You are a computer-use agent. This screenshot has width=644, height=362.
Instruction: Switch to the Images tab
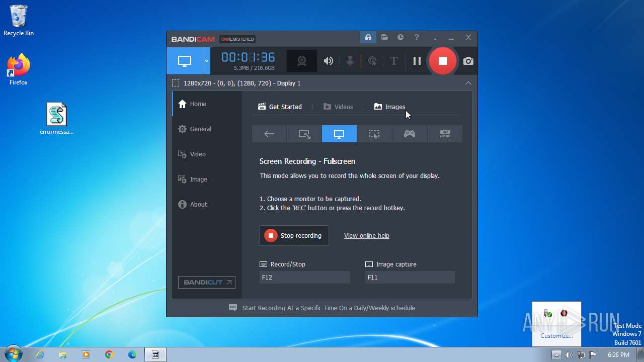click(389, 107)
